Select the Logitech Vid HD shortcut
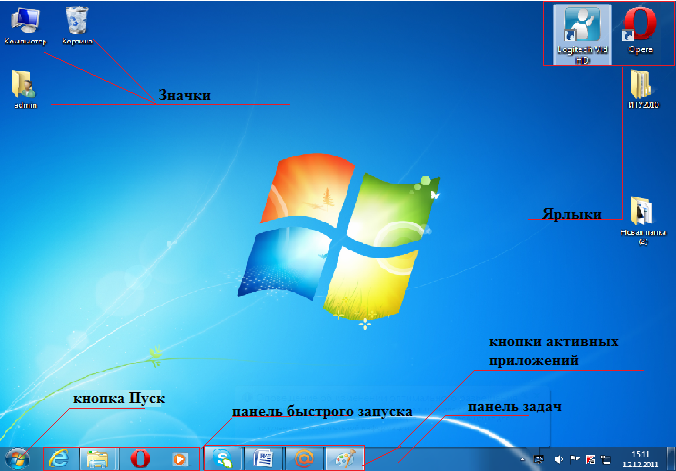The image size is (676, 471). point(582,35)
